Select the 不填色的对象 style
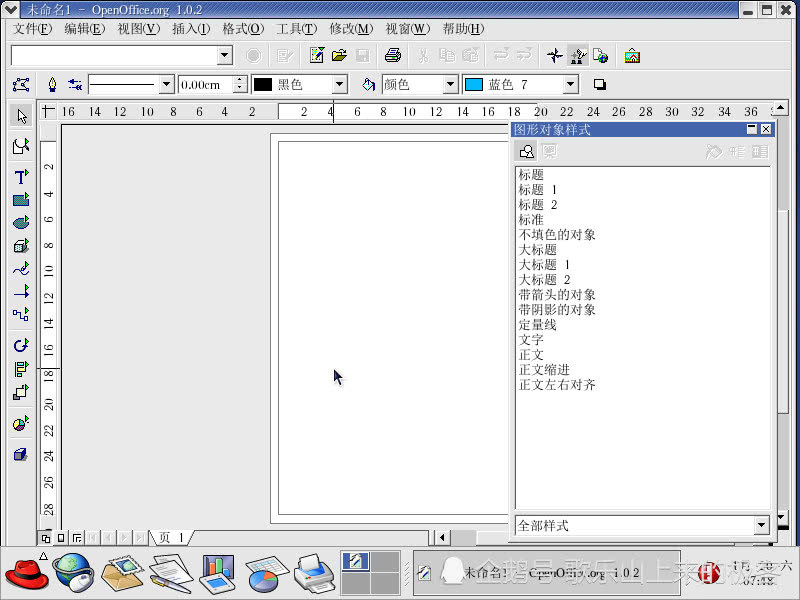Image resolution: width=800 pixels, height=600 pixels. (557, 235)
